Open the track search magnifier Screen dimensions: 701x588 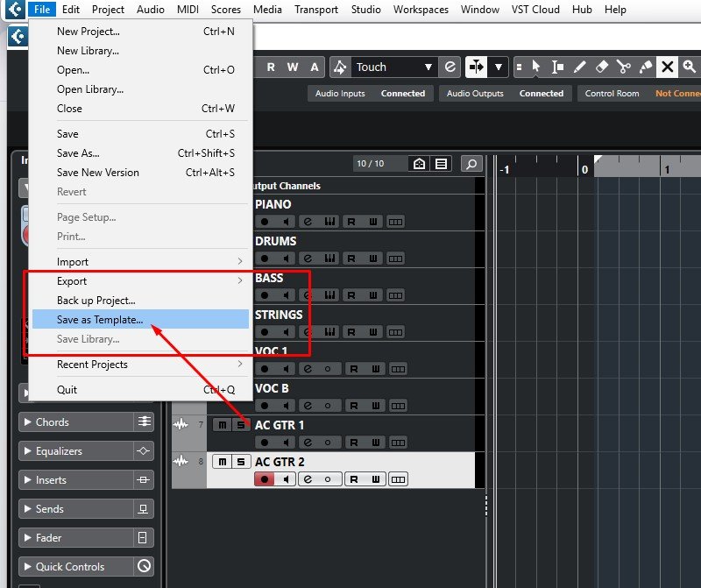(471, 164)
